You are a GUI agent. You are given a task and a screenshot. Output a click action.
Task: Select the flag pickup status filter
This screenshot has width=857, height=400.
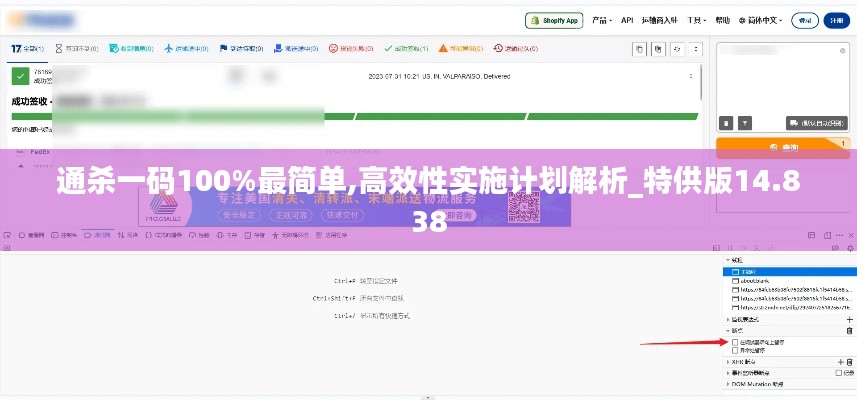pos(241,49)
